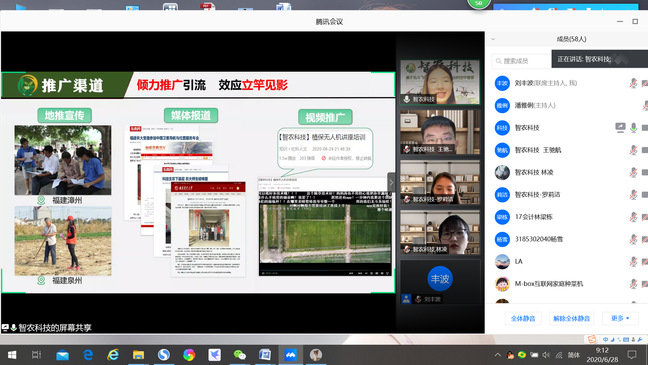Click avatar of 刘丰波 in member list

pyautogui.click(x=502, y=83)
